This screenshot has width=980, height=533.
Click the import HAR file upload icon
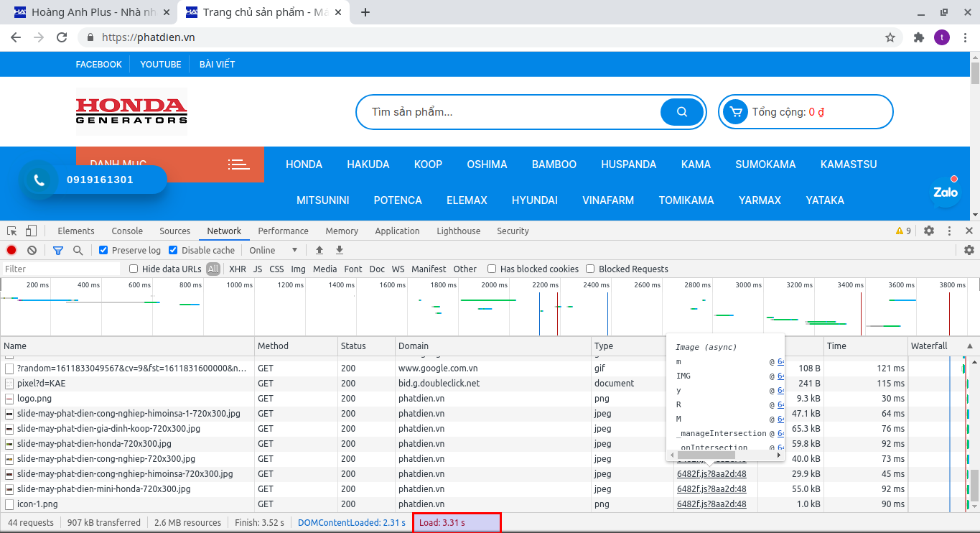point(319,250)
